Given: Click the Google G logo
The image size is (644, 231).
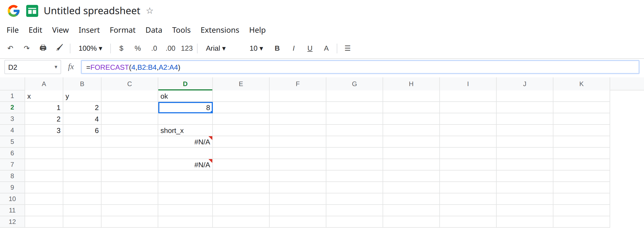Looking at the screenshot, I should (x=14, y=11).
